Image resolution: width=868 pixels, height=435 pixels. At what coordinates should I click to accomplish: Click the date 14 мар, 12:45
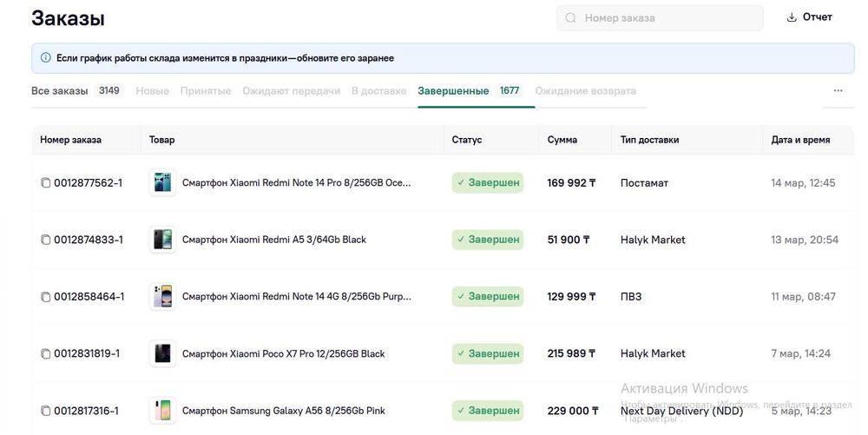coord(803,182)
